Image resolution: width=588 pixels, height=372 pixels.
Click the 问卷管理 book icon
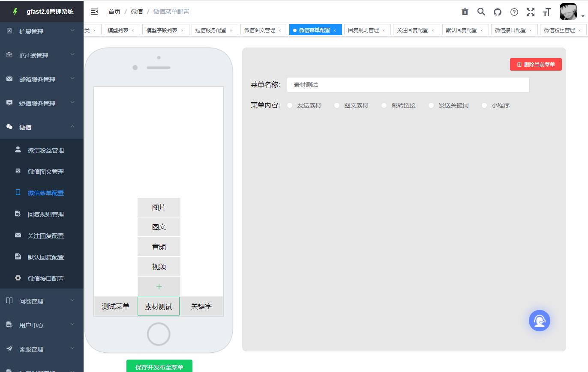(x=9, y=301)
